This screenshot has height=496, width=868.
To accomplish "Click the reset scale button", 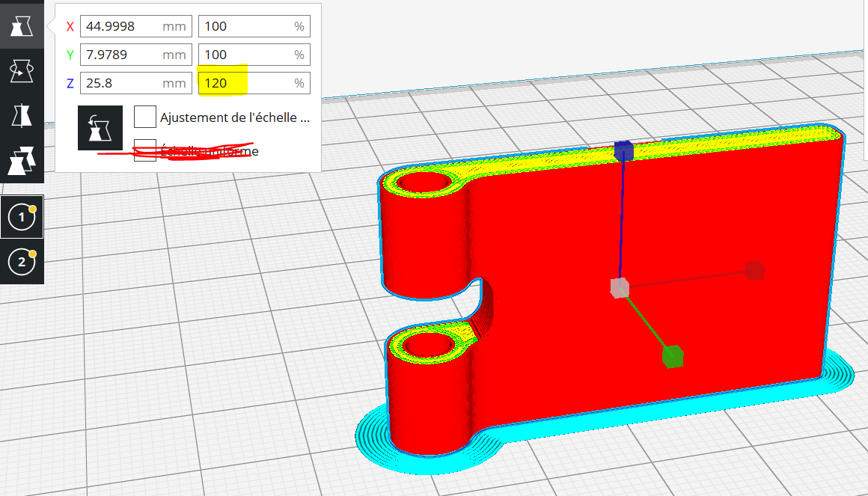I will (100, 128).
